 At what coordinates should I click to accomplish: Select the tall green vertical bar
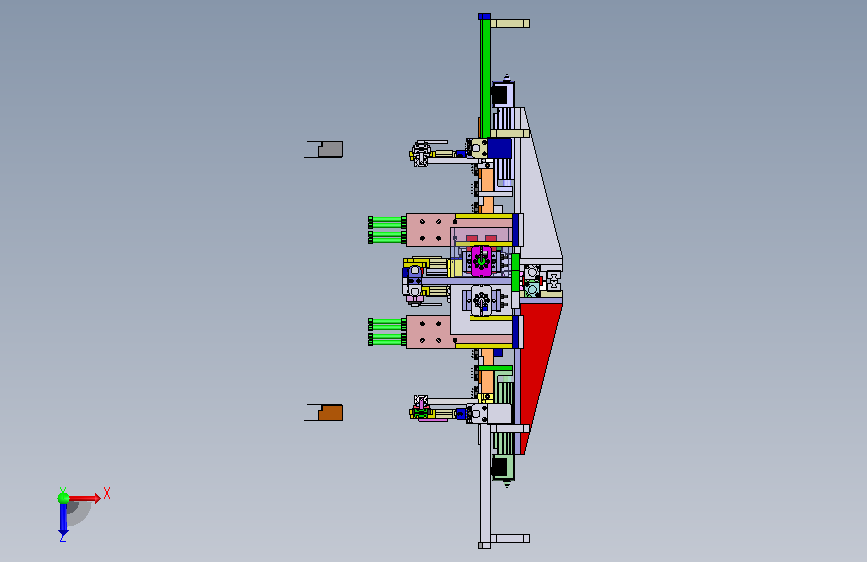(x=485, y=77)
